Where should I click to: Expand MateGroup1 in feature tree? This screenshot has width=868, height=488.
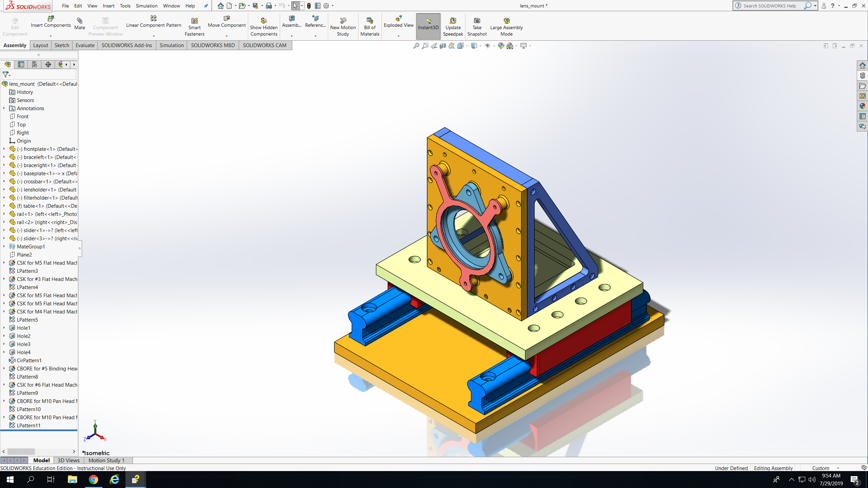pos(4,246)
